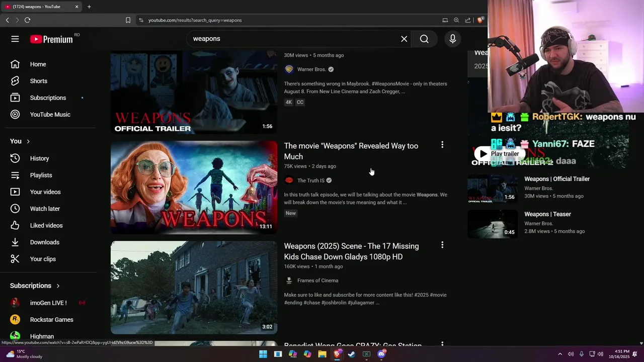
Task: Click the browser back arrow
Action: click(7, 20)
